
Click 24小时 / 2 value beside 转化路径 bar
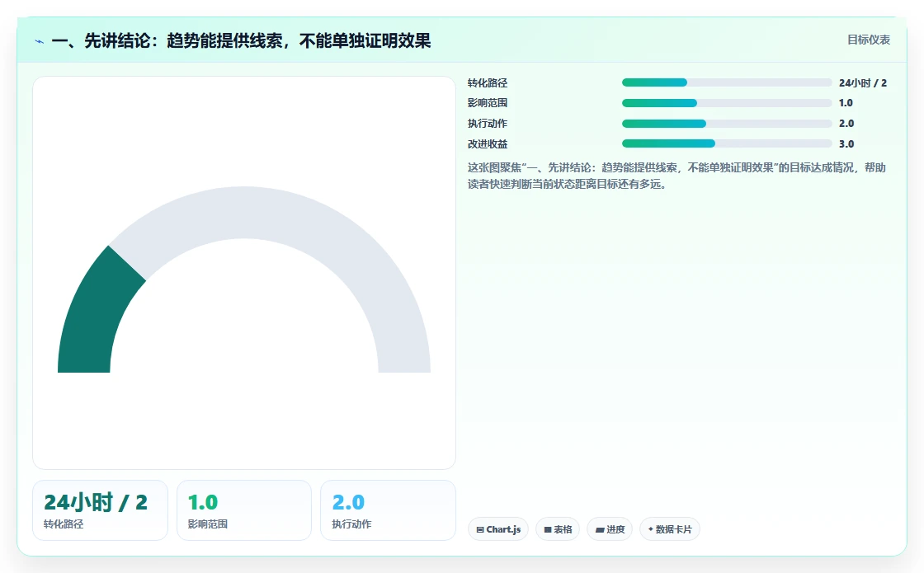click(x=863, y=83)
